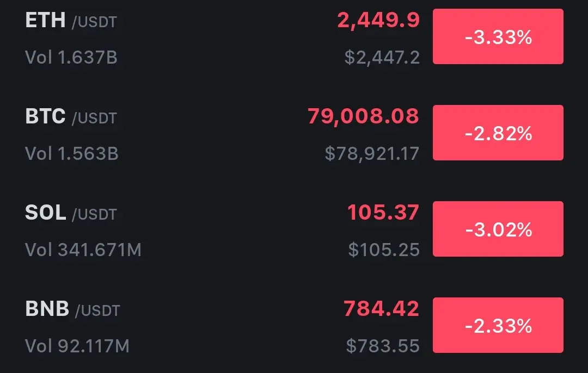Open the BTC trading pair
This screenshot has height=373, width=588.
click(71, 117)
